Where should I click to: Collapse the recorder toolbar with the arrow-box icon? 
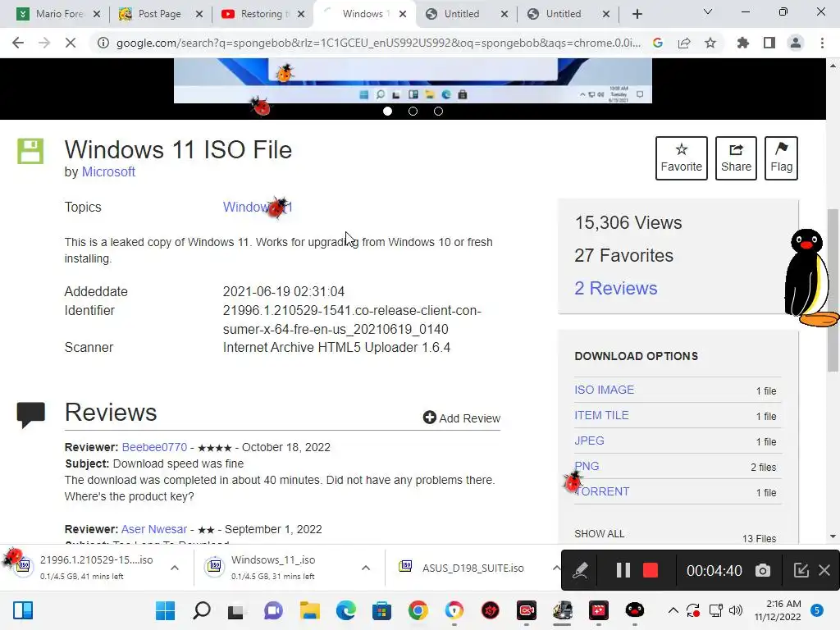click(801, 571)
